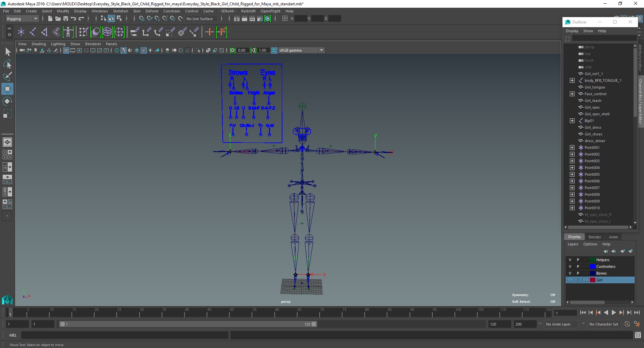Redo the action with the arrow icon
Screen dimensions: 644x348
pyautogui.click(x=81, y=19)
